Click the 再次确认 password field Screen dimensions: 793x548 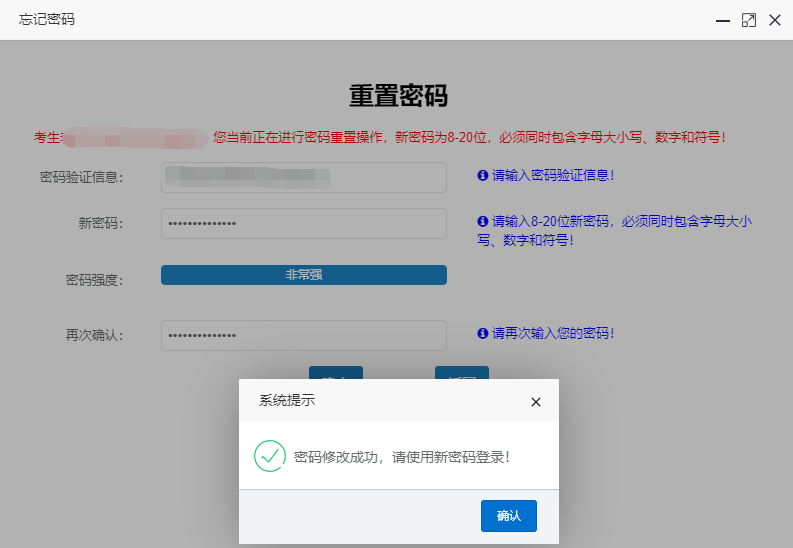(x=303, y=335)
